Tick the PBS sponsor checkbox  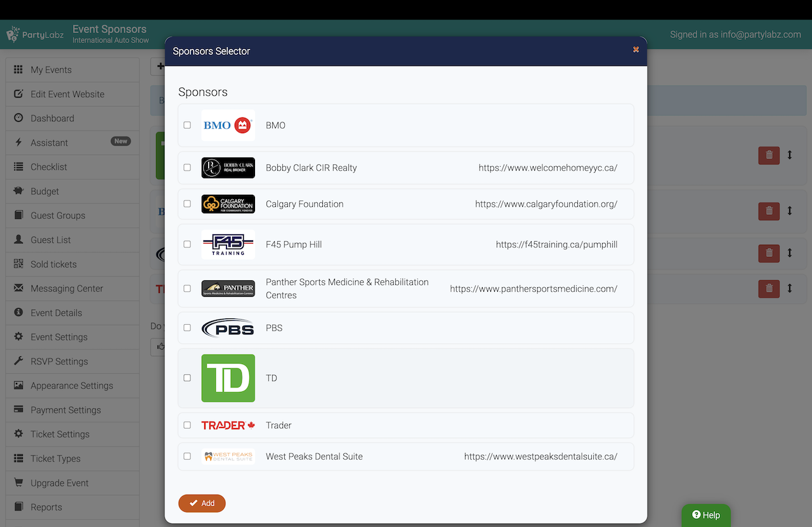tap(187, 328)
